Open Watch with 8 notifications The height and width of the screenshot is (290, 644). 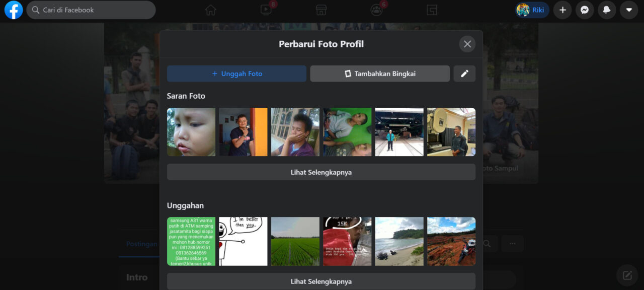tap(266, 10)
